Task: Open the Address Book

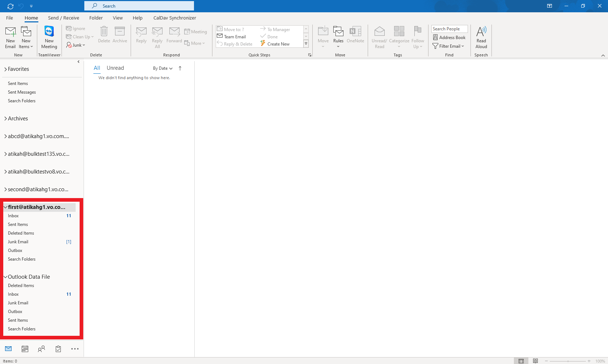Action: [449, 38]
